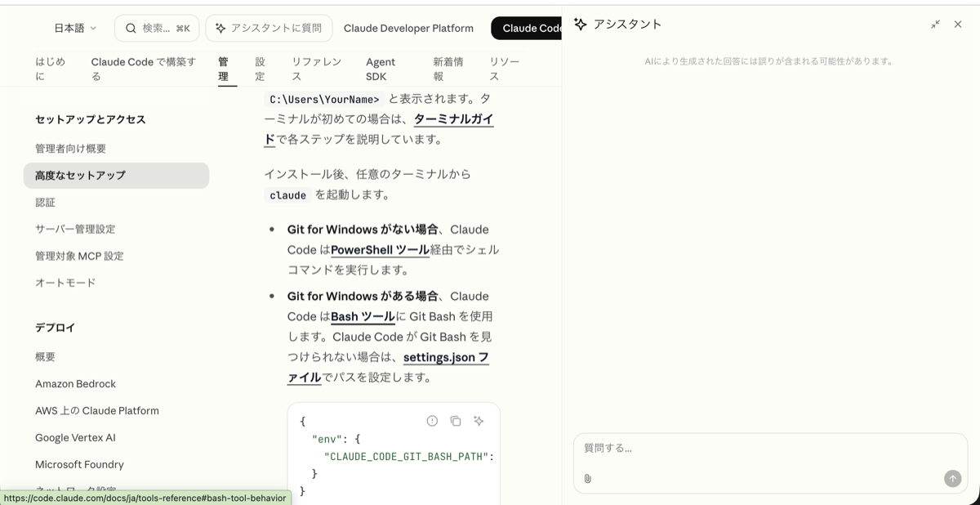Open the 認証 sidebar page

click(x=45, y=202)
